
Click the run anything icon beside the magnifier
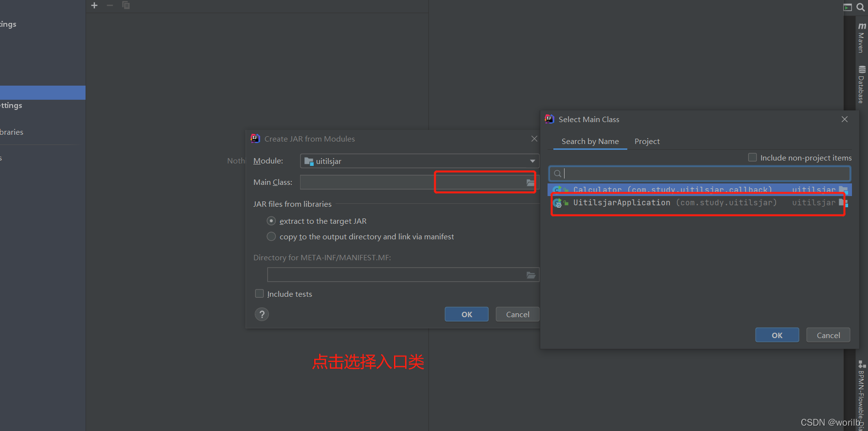(848, 7)
